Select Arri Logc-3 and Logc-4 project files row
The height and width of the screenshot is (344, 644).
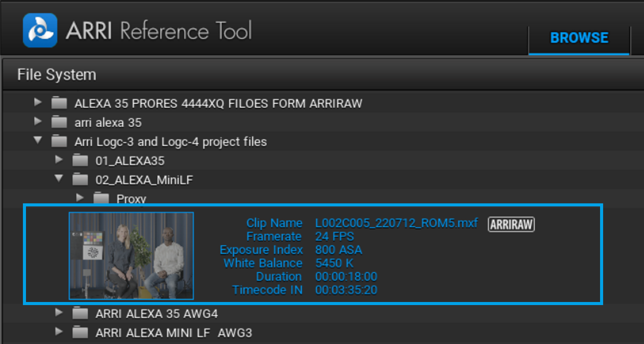[x=322, y=142]
